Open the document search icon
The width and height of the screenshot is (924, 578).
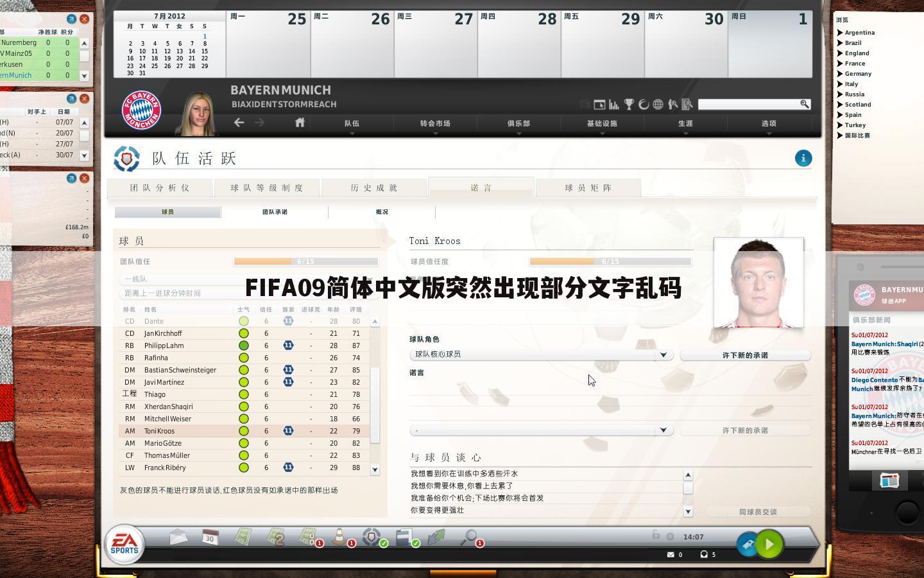click(687, 104)
